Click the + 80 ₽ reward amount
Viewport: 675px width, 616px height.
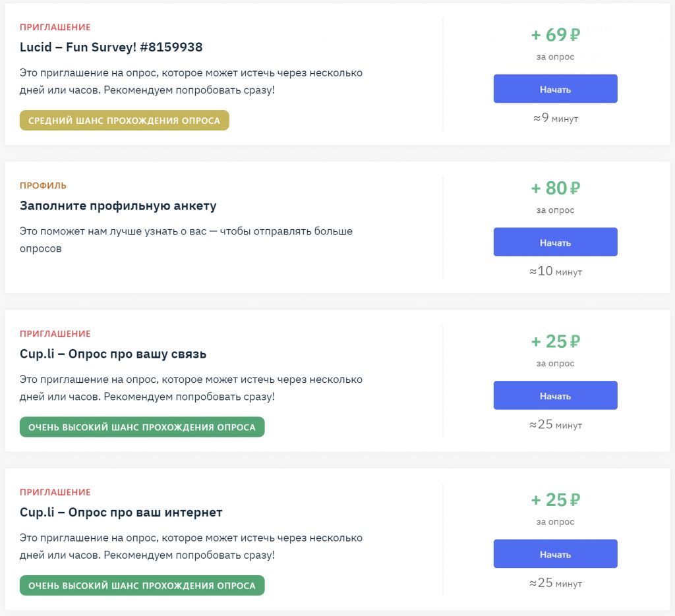[555, 188]
